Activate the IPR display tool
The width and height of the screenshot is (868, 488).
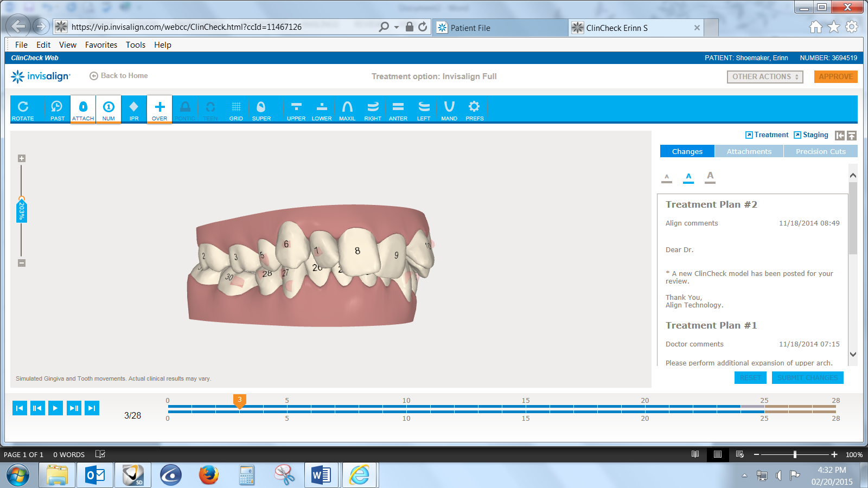(x=133, y=109)
